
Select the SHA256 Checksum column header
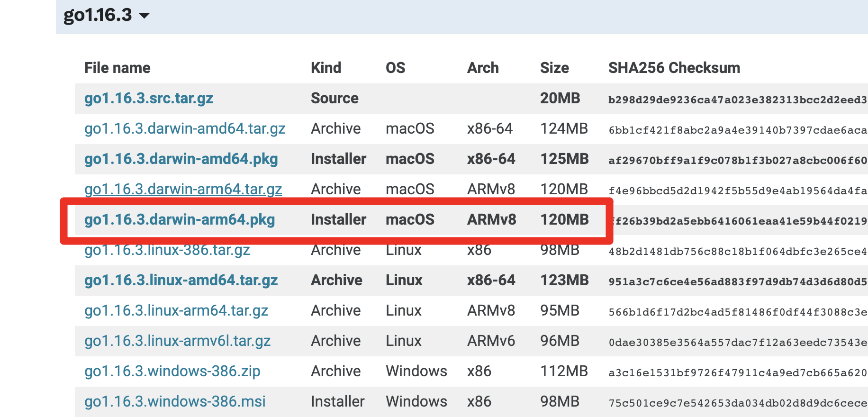pyautogui.click(x=674, y=68)
